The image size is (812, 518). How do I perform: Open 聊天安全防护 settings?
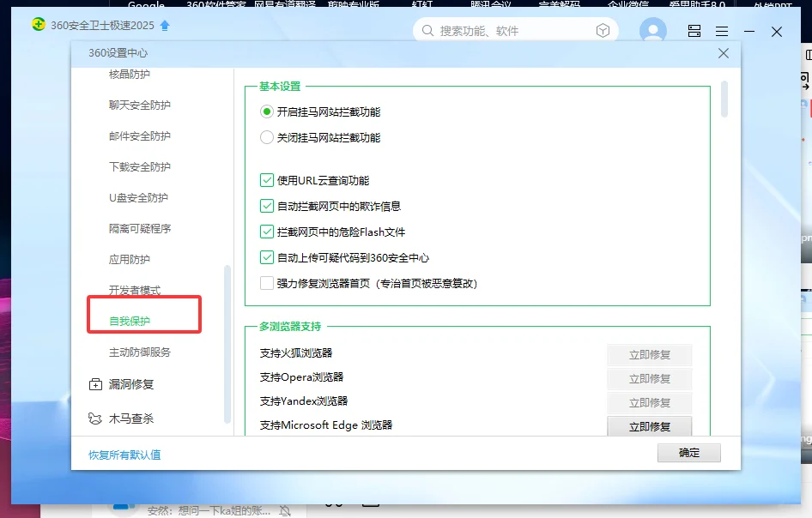click(x=140, y=105)
